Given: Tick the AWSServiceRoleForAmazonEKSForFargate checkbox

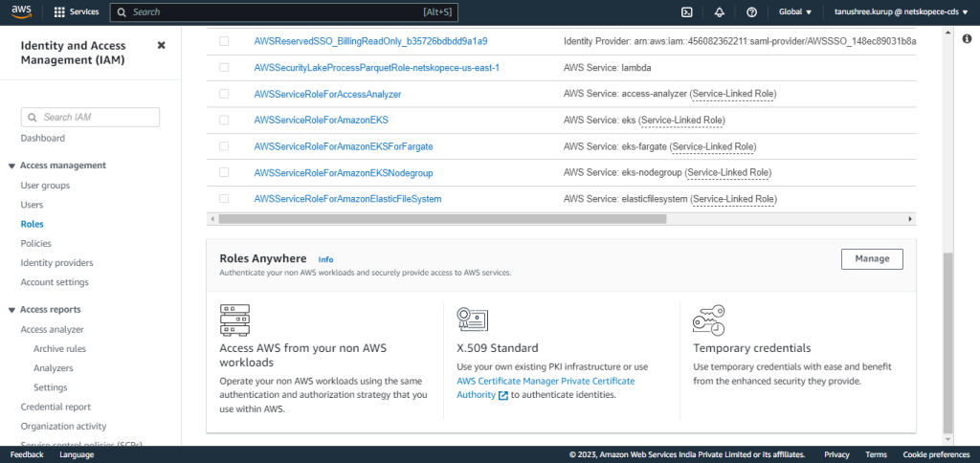Looking at the screenshot, I should (x=224, y=146).
